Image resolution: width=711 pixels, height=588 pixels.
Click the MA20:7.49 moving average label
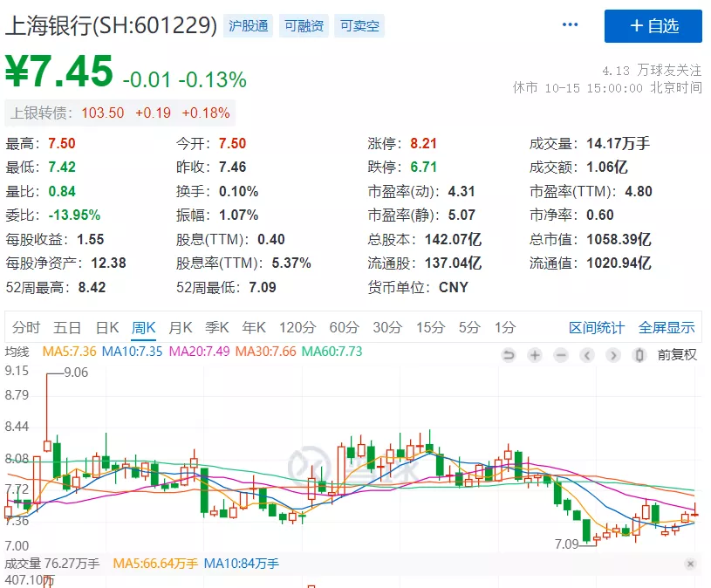[x=199, y=352]
